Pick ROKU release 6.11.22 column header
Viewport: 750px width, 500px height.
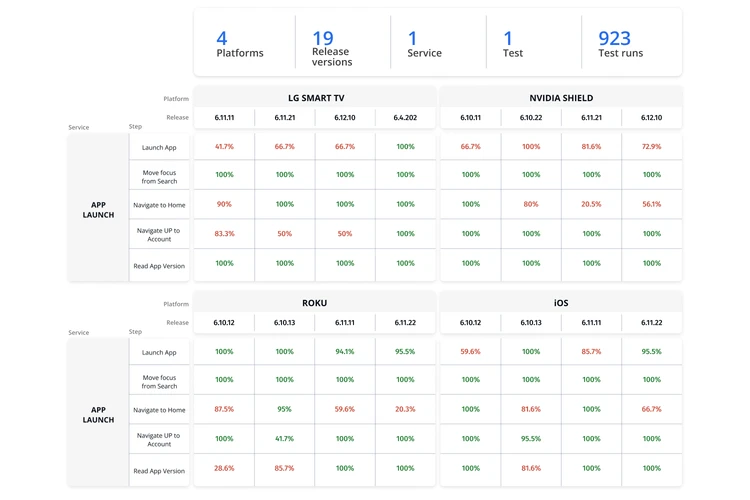point(405,322)
